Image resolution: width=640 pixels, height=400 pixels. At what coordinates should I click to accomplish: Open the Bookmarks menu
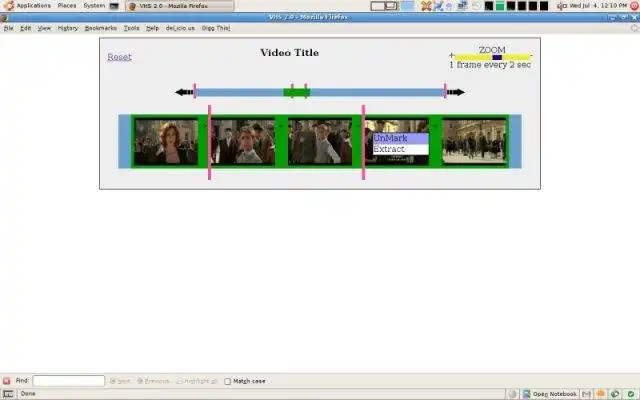coord(100,28)
